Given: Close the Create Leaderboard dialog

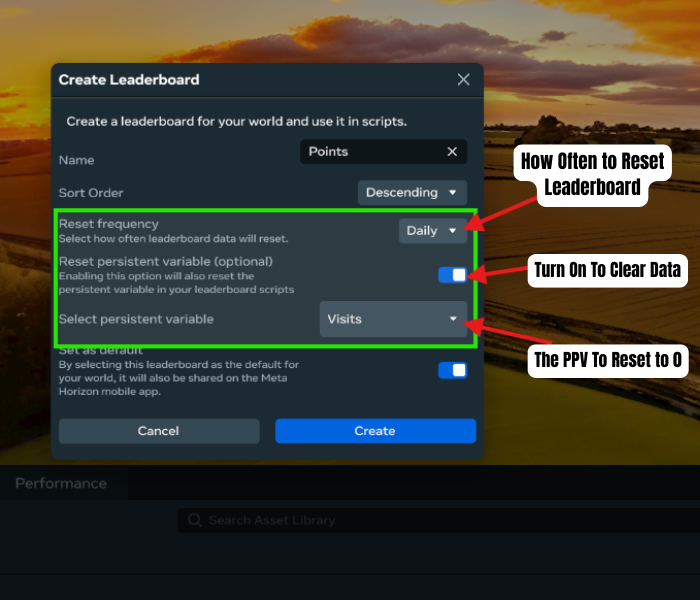Looking at the screenshot, I should [463, 80].
